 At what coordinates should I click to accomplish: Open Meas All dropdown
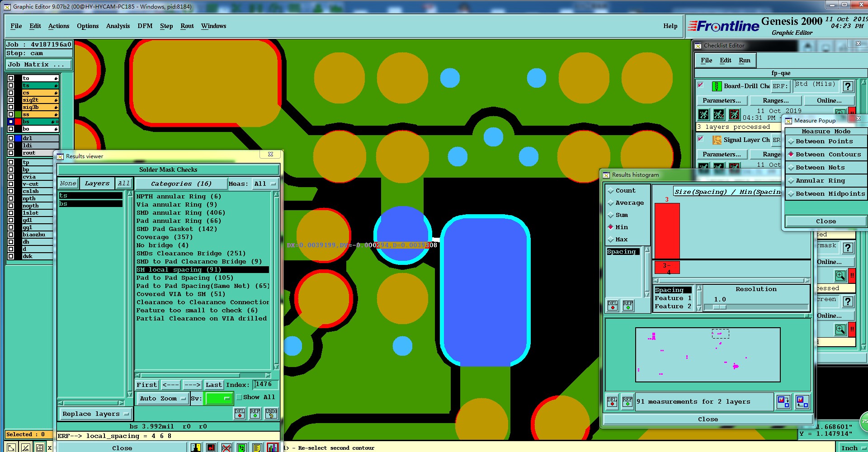pos(265,184)
